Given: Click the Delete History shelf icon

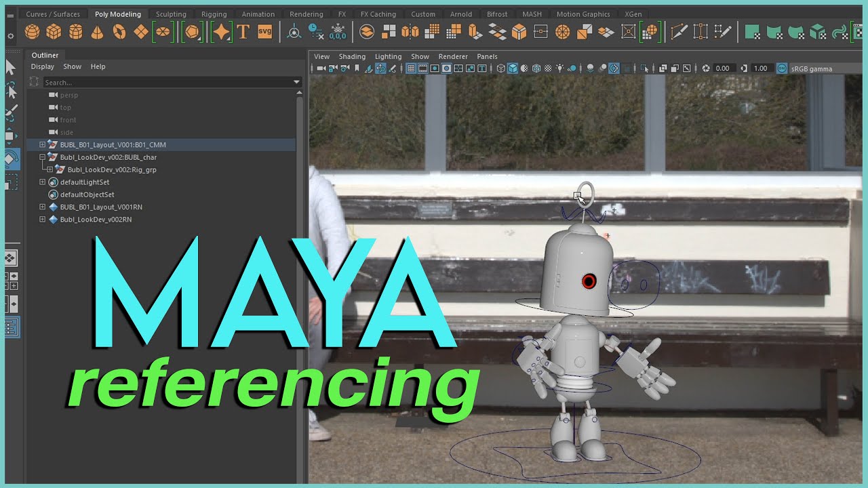Looking at the screenshot, I should (316, 32).
